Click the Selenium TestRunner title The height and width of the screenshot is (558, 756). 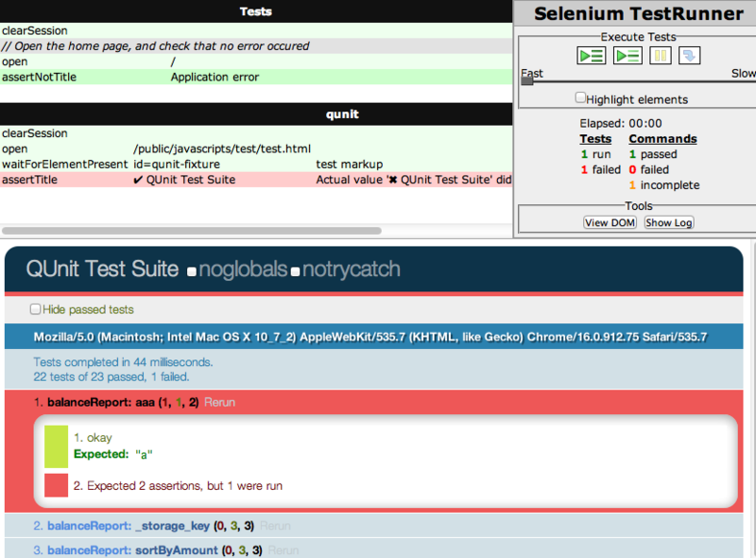639,13
